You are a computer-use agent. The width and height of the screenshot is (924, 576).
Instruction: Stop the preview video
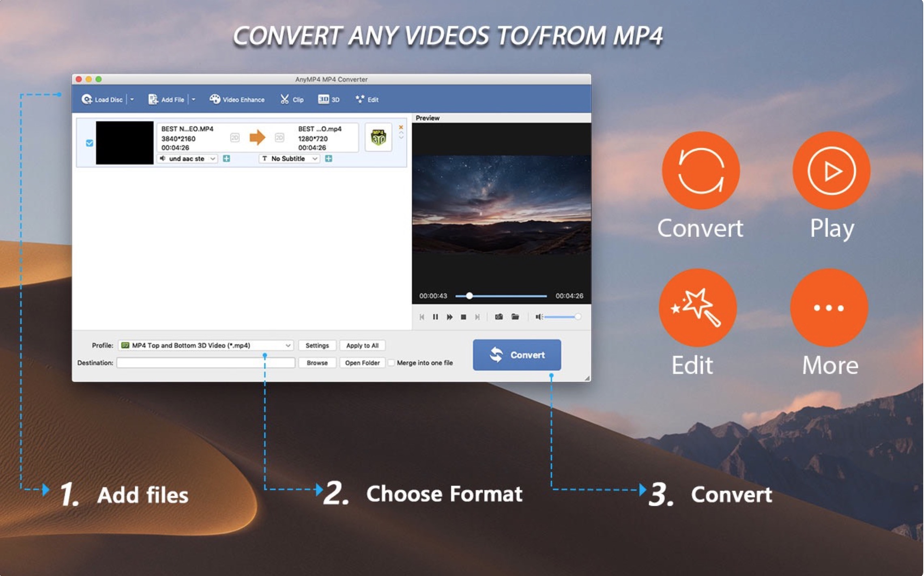coord(463,317)
